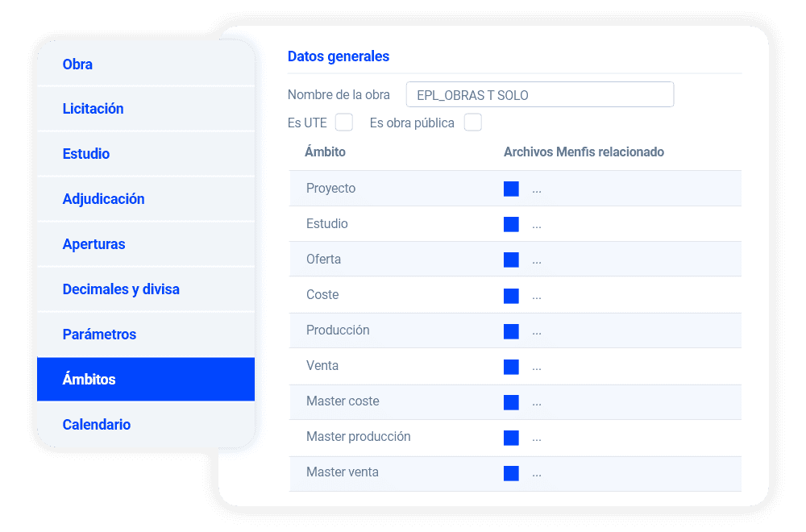Screen dimensions: 806x532
Task: Click the blue file icon for Proyecto
Action: [511, 189]
